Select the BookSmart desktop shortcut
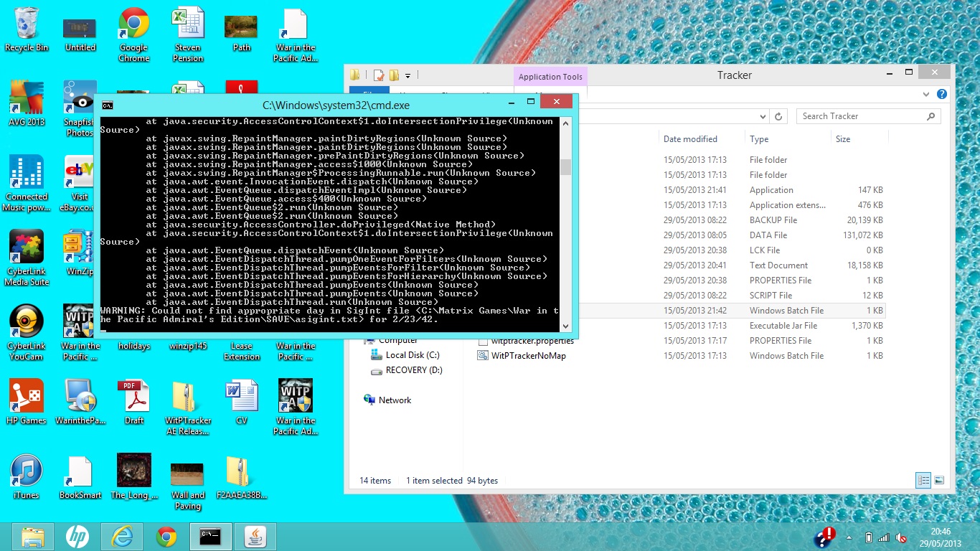The height and width of the screenshot is (551, 980). point(80,477)
